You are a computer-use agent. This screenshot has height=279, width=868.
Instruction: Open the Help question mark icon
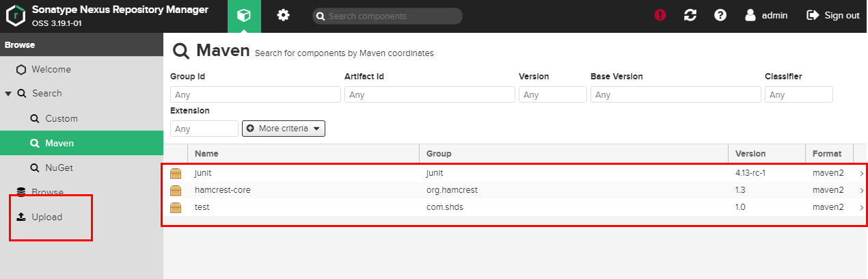[x=720, y=15]
